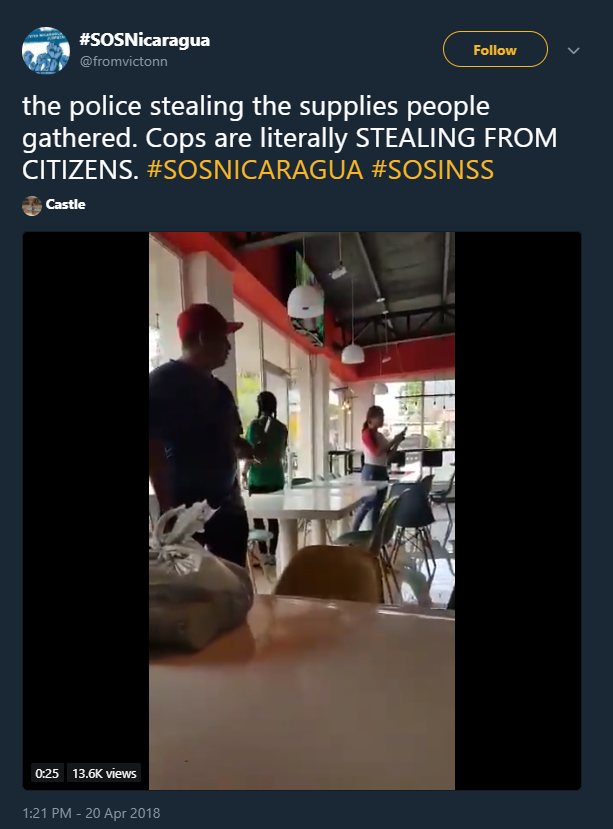Viewport: 613px width, 829px height.
Task: Click the 0:25 video duration badge
Action: 47,773
